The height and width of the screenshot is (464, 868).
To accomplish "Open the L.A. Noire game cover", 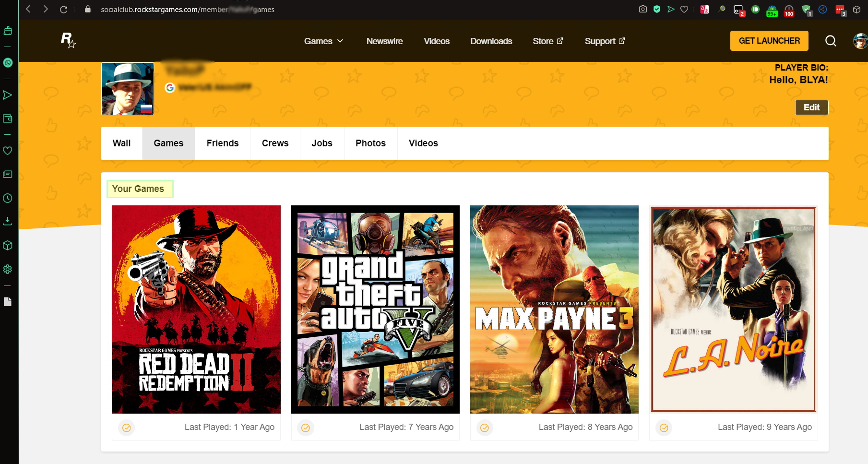I will [733, 309].
